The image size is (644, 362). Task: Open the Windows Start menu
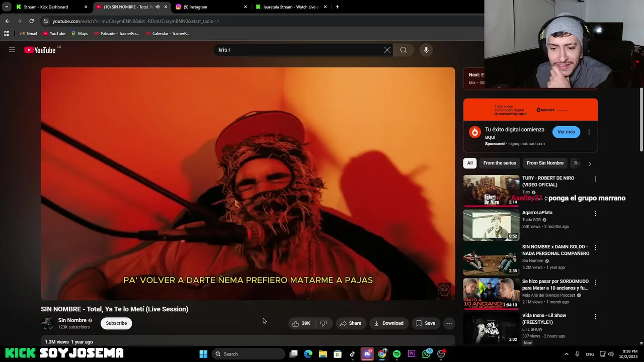click(203, 354)
